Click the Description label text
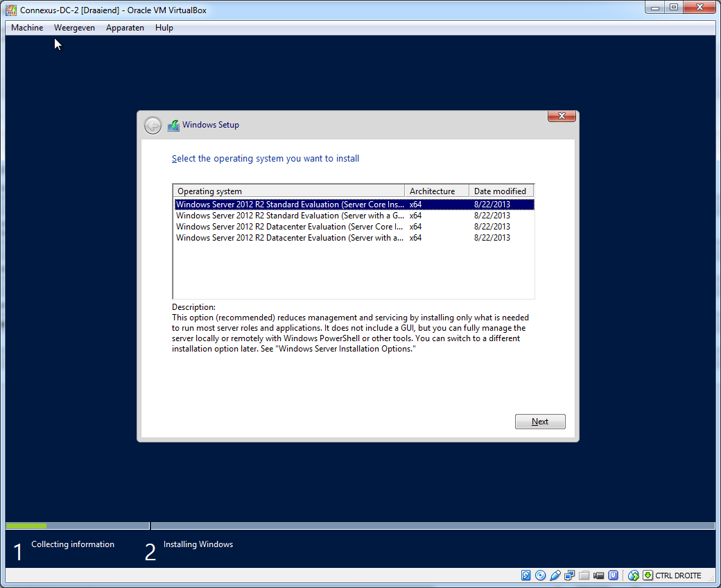This screenshot has width=721, height=588. (x=193, y=307)
